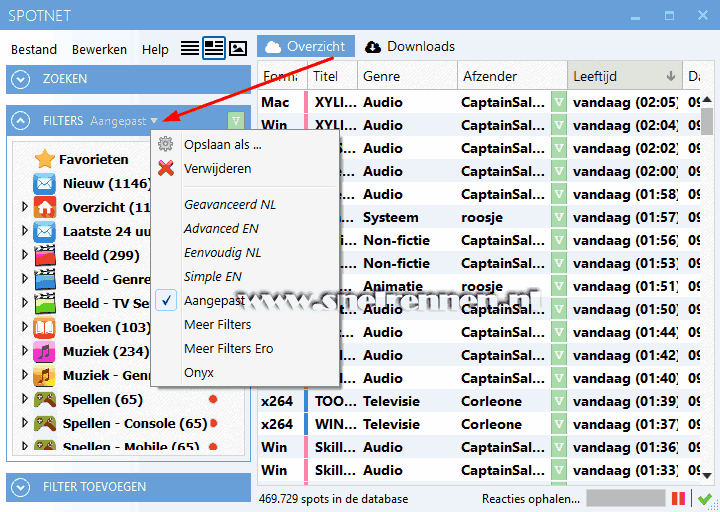
Task: Click the progress bar in status bar
Action: [x=626, y=498]
